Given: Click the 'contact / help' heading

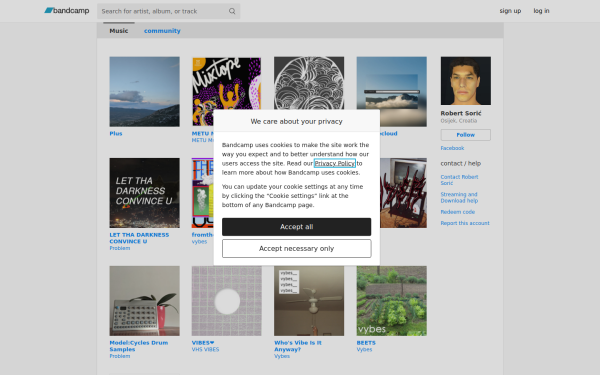Looking at the screenshot, I should tap(460, 163).
